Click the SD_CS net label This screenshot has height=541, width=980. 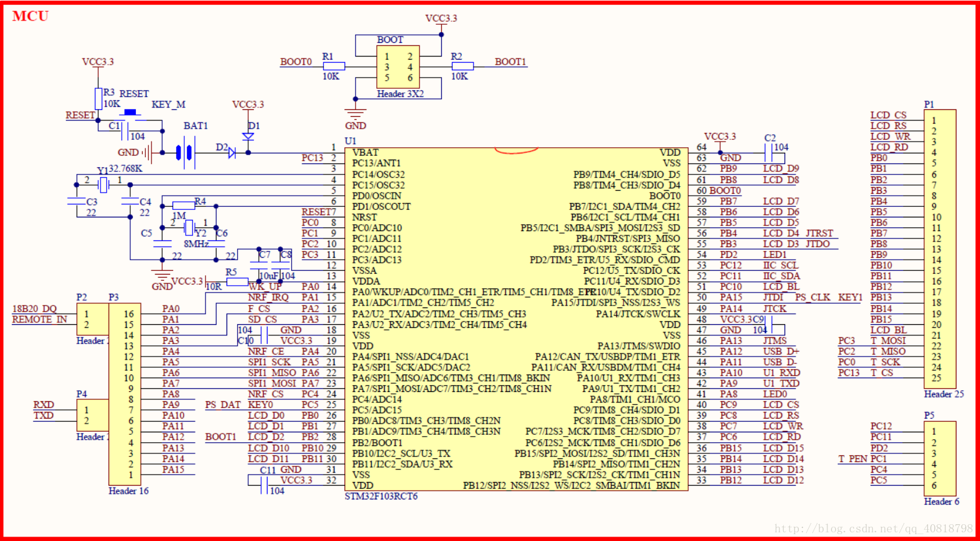pyautogui.click(x=263, y=319)
